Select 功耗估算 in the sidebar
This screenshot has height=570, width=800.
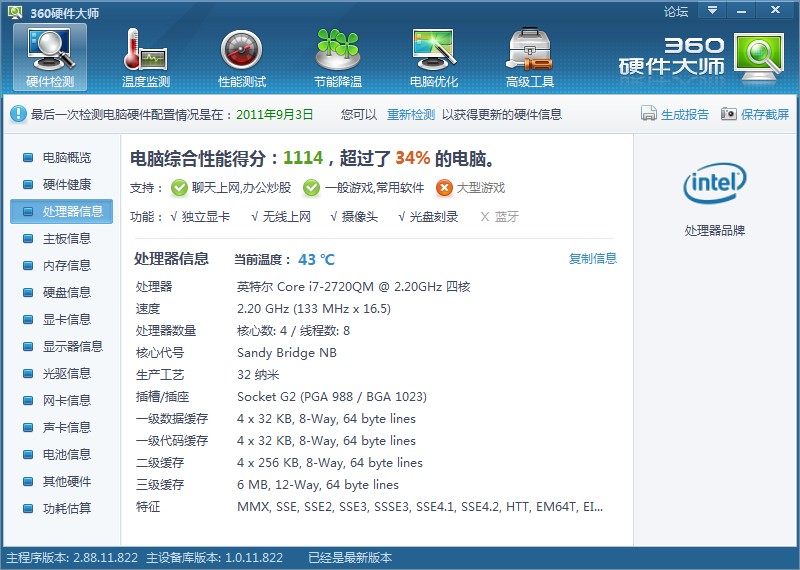point(61,508)
